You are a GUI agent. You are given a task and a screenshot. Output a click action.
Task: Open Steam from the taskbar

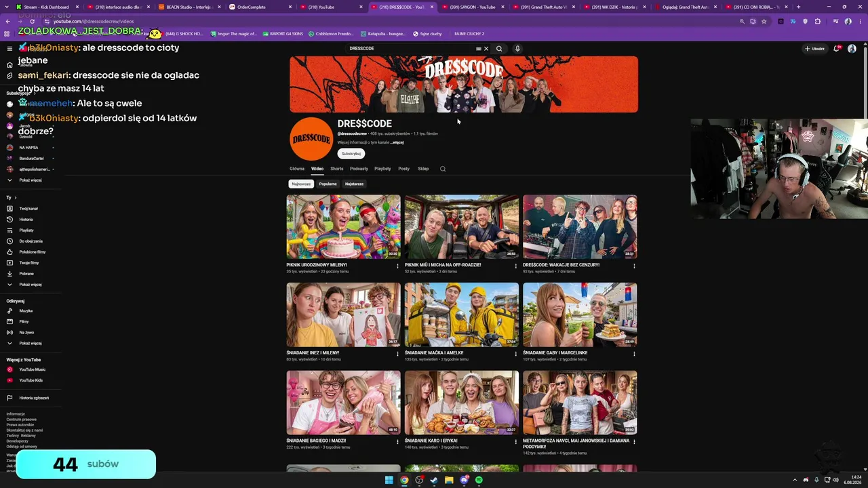434,480
